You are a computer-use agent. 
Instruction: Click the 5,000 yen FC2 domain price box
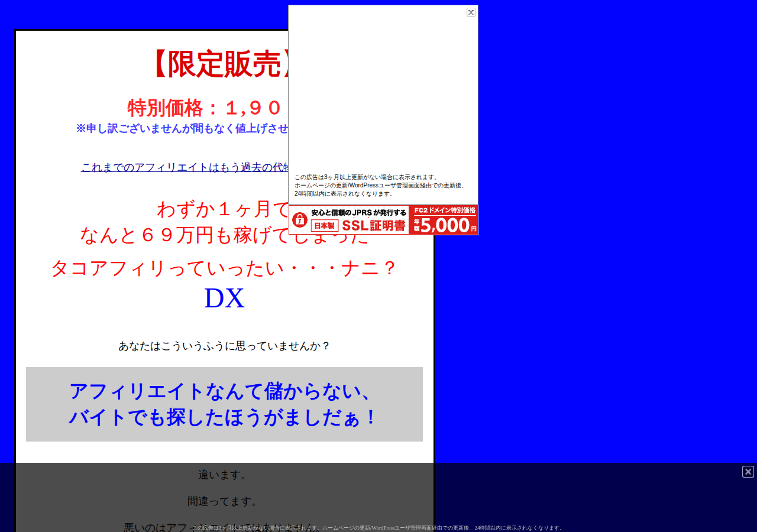444,220
